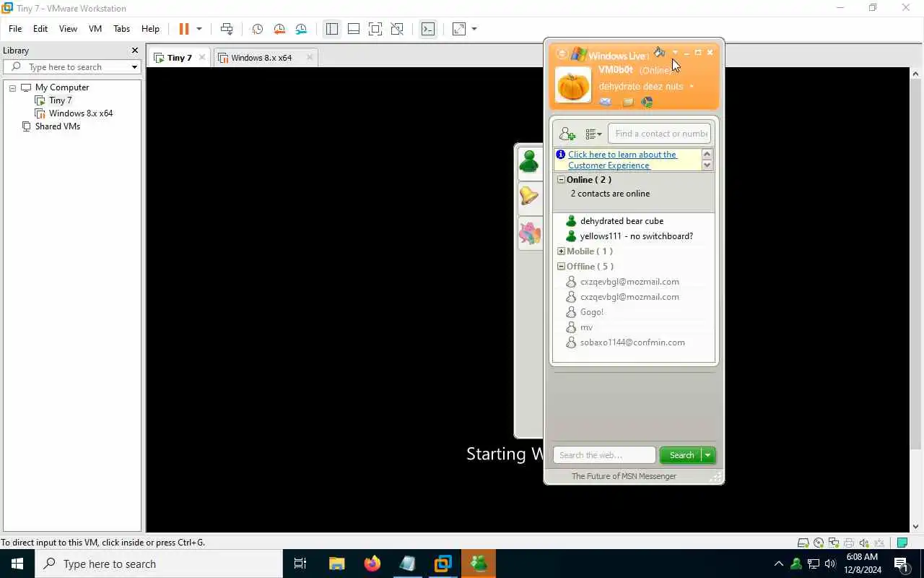Select the green buddy contacts tab
Screen dimensions: 924x578
tap(529, 162)
